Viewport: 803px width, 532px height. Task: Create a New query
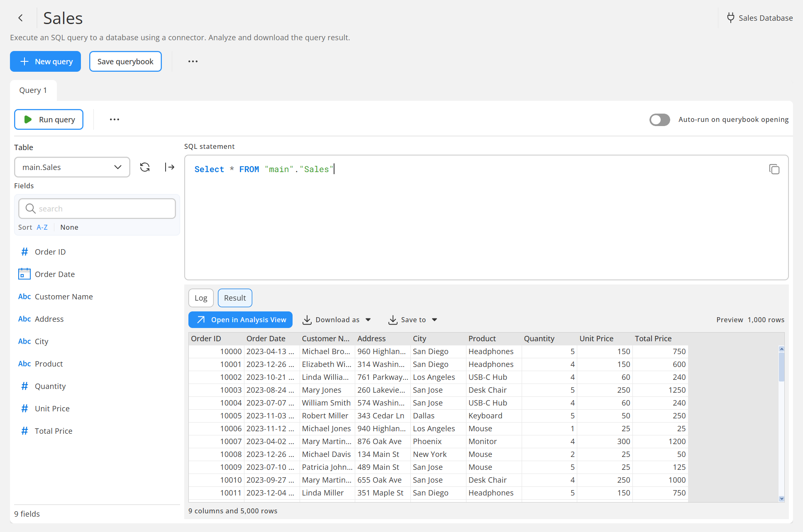coord(45,61)
